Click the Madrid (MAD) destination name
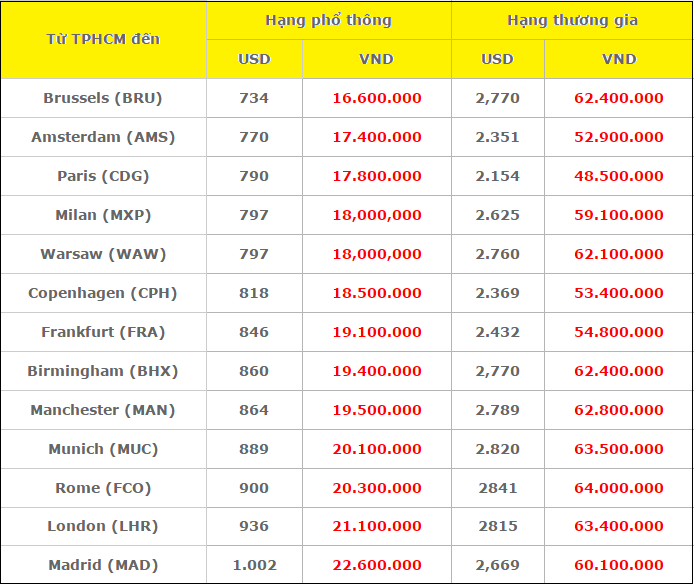The width and height of the screenshot is (694, 584). [103, 565]
